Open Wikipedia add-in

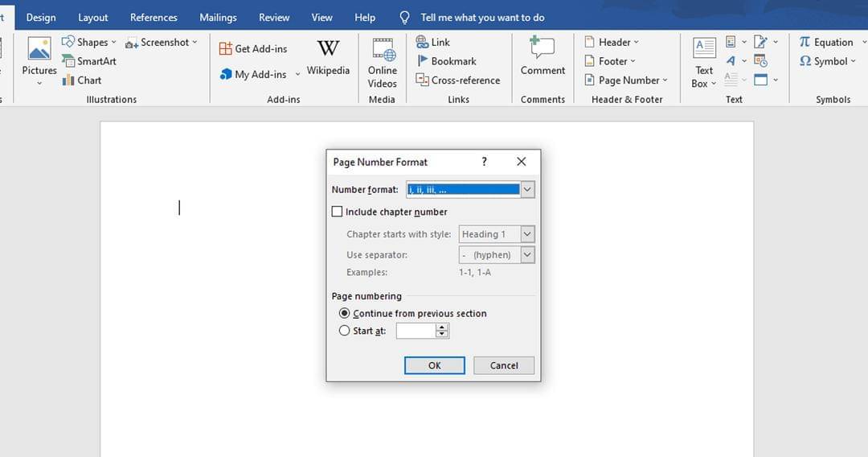(328, 56)
